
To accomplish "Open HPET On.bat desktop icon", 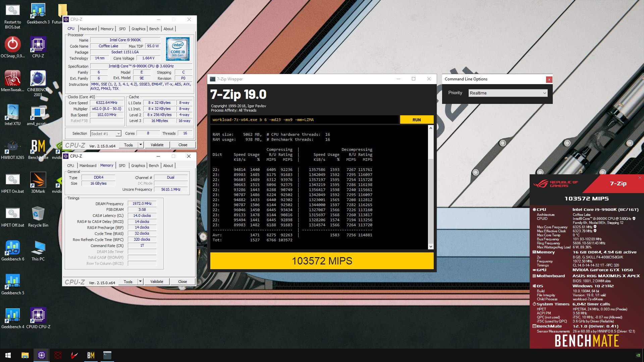I will pyautogui.click(x=12, y=183).
